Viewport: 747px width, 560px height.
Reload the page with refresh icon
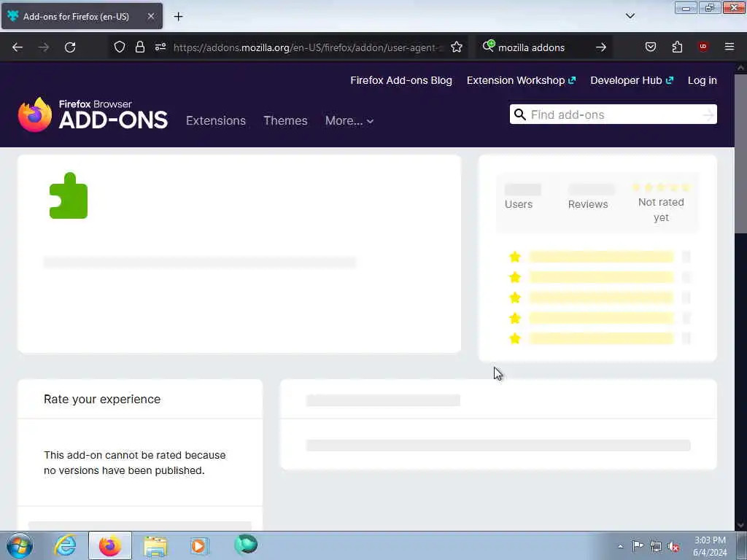(x=70, y=47)
